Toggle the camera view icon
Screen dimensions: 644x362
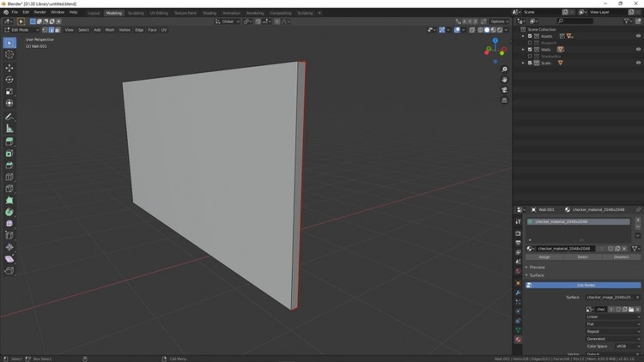(504, 90)
